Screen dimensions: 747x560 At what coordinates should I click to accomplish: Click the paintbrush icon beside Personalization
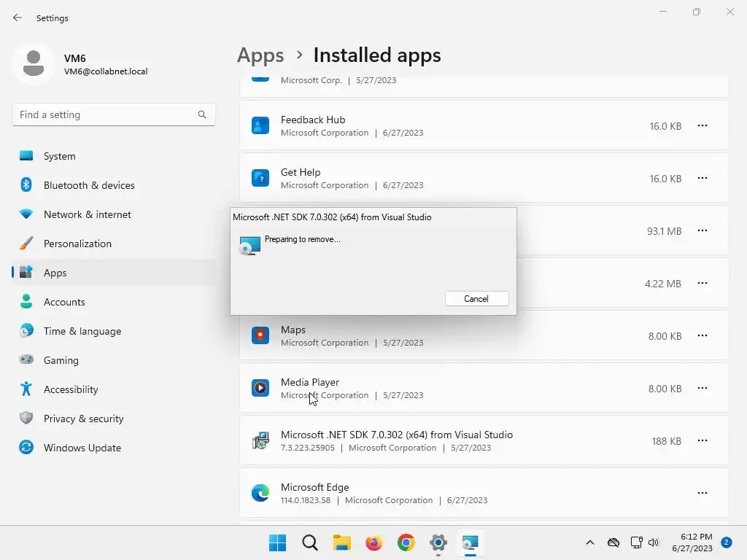pos(26,244)
